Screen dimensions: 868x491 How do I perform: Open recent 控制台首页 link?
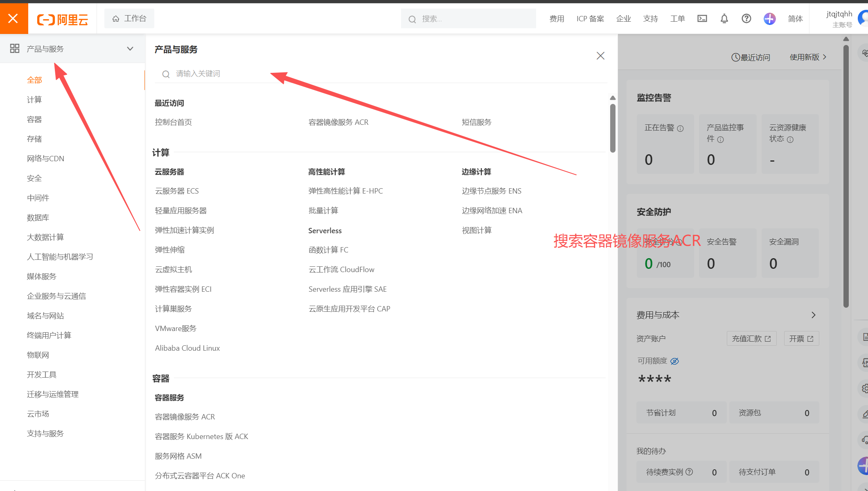[174, 122]
